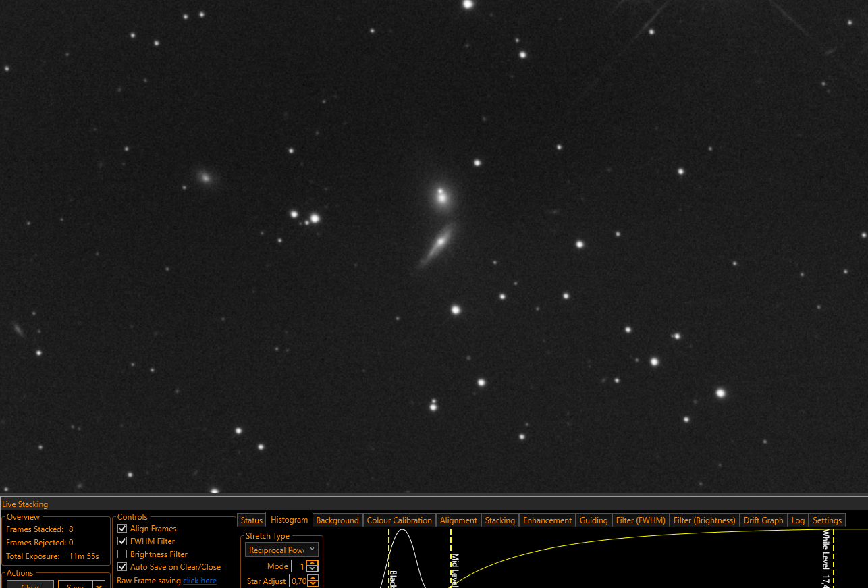Increase the Mode value with the up stepper
Screen dimensions: 868x588
click(313, 564)
